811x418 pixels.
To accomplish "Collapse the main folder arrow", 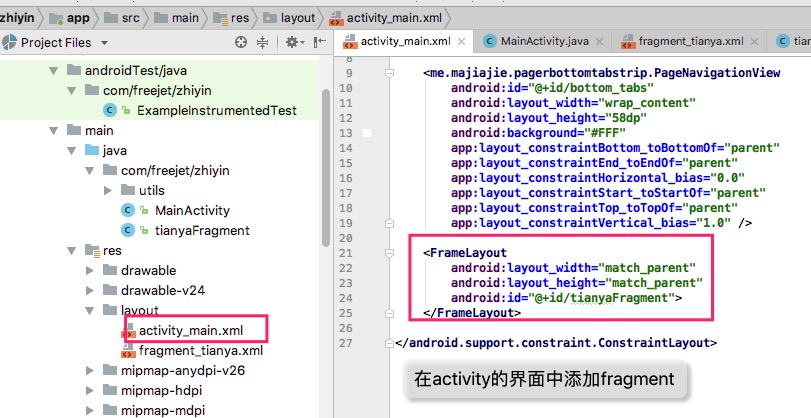I will [x=53, y=131].
